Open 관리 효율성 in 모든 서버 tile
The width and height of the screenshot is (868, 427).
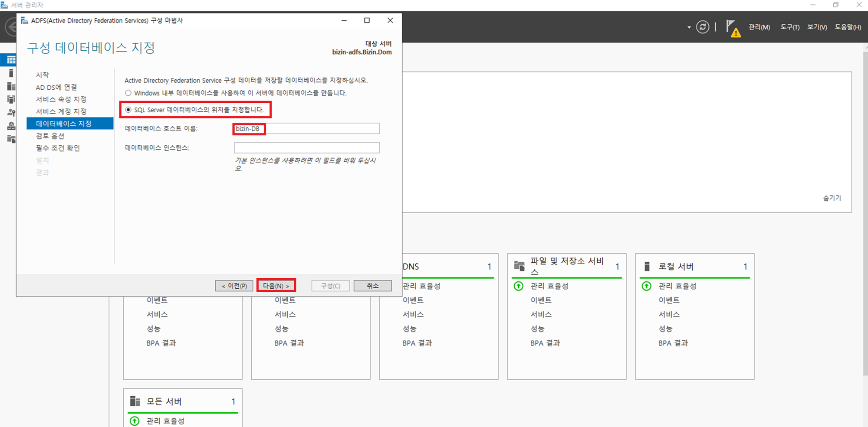coord(165,421)
